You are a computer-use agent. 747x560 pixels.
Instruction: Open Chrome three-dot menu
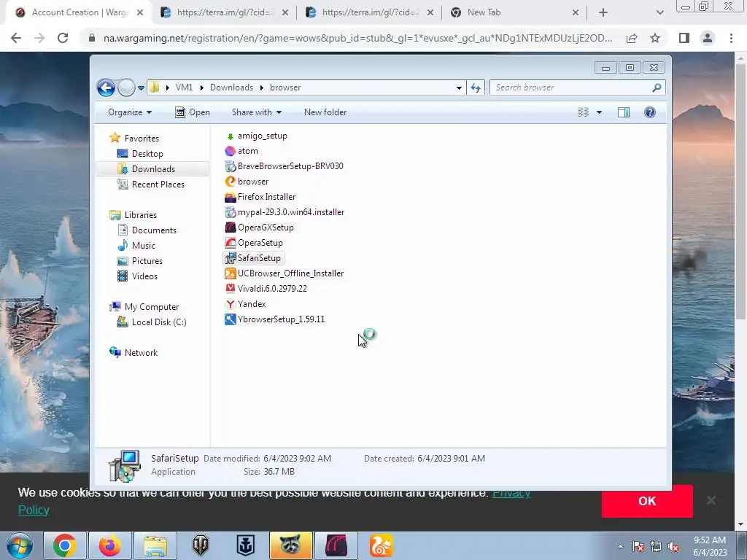(731, 38)
